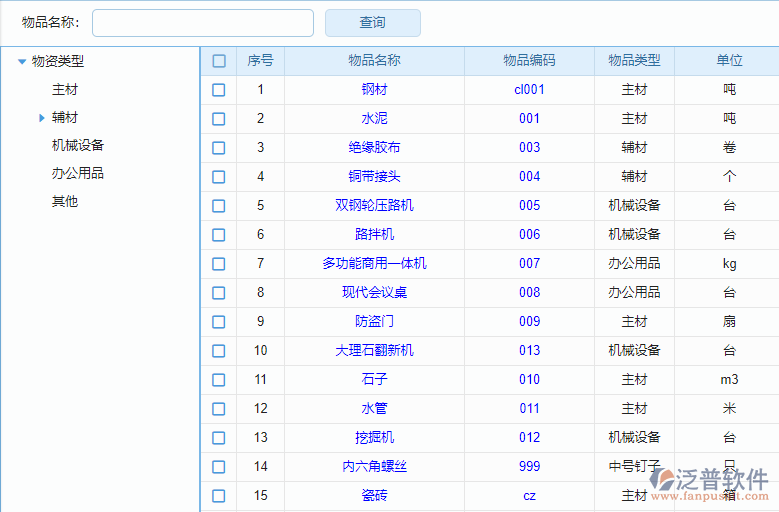Check the row checkbox for 路拌机
The height and width of the screenshot is (512, 779).
tap(219, 235)
